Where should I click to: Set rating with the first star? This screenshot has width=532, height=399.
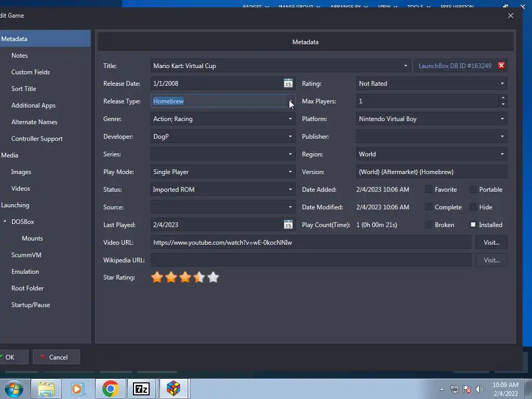157,277
